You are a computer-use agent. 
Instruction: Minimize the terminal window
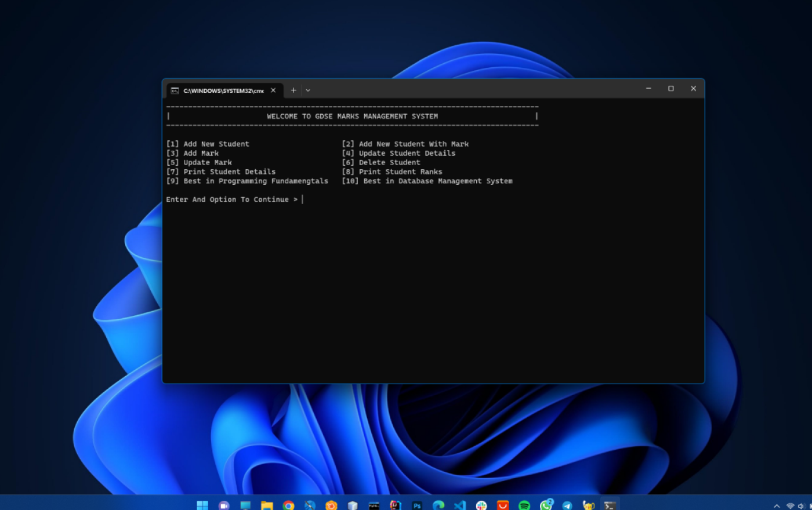pyautogui.click(x=648, y=89)
